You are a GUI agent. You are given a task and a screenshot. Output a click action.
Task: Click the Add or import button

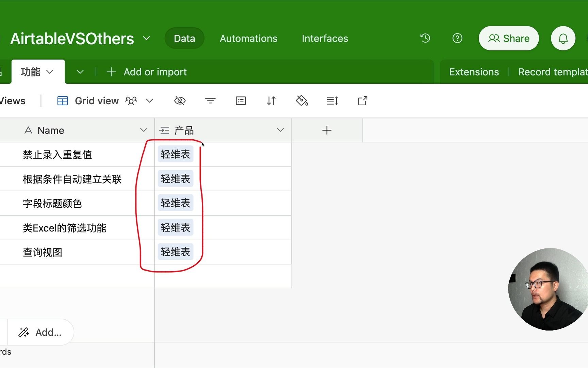click(x=147, y=72)
